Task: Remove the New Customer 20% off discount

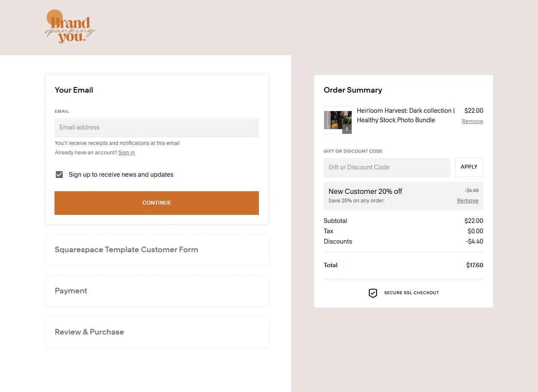Action: pos(468,201)
